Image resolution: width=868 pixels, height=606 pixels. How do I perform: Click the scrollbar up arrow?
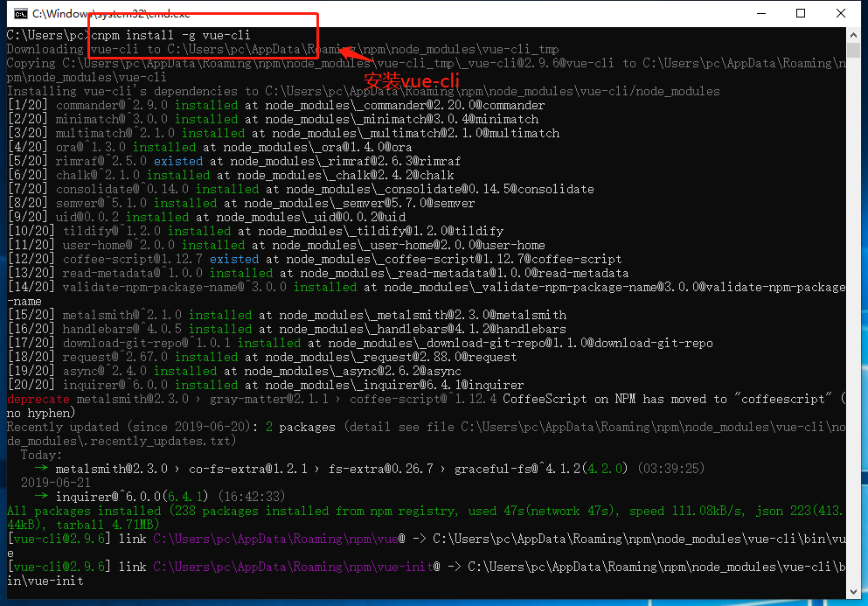tap(853, 35)
